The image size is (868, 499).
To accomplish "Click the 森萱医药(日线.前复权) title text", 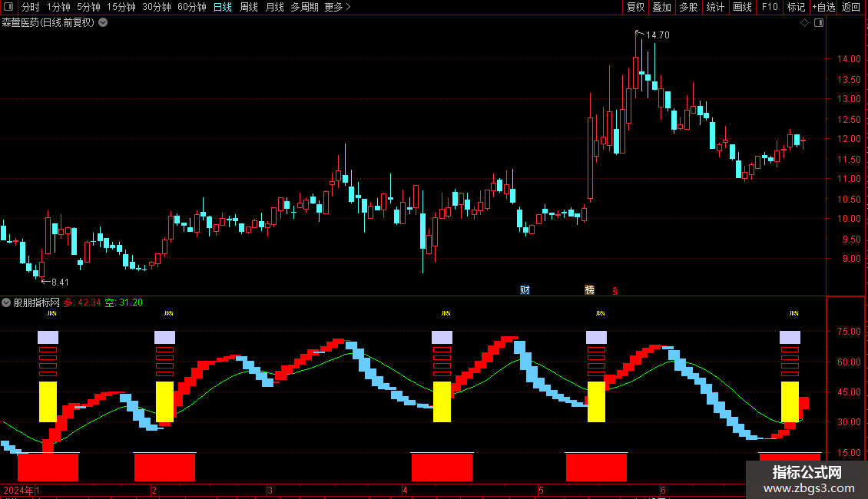I will click(48, 23).
